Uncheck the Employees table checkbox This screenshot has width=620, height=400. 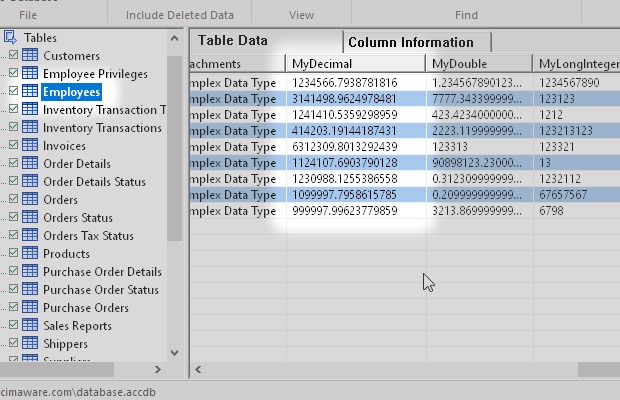(13, 92)
